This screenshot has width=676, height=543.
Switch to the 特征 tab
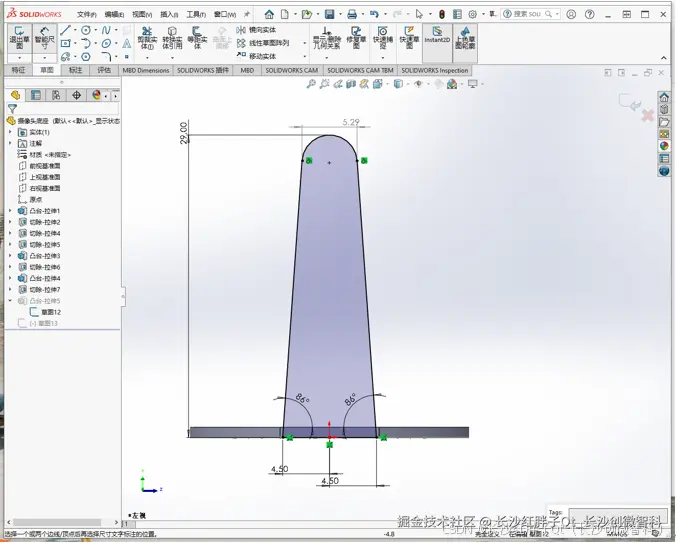[x=18, y=70]
